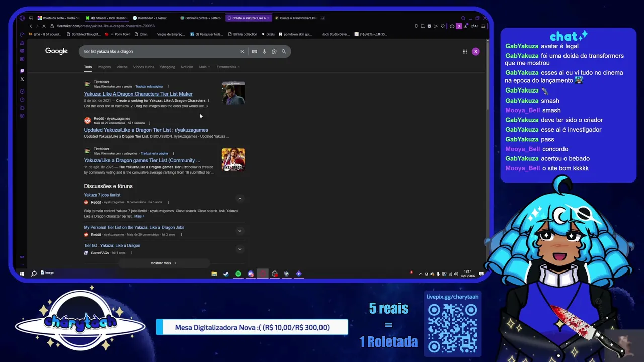Expand the GameFAQs Tier list discussion

click(240, 249)
